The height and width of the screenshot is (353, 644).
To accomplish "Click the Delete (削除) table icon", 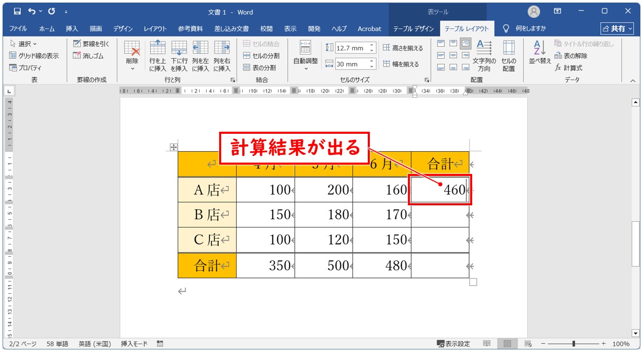I will tap(132, 51).
